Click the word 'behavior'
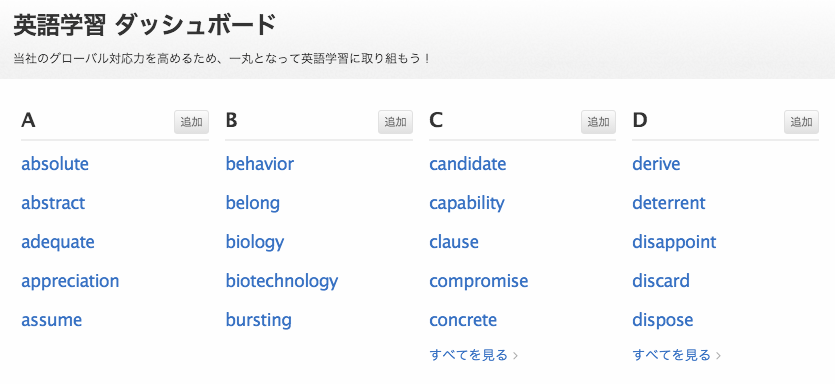The image size is (835, 384). coord(259,164)
